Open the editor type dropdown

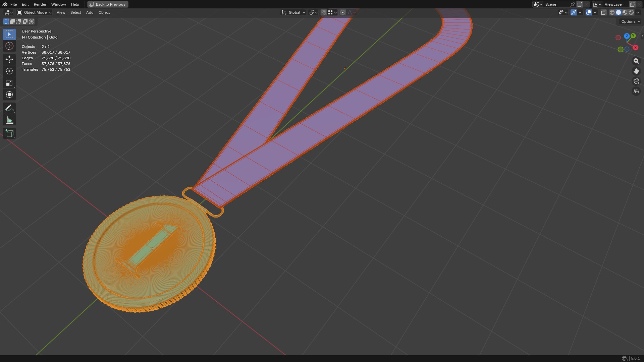click(8, 12)
